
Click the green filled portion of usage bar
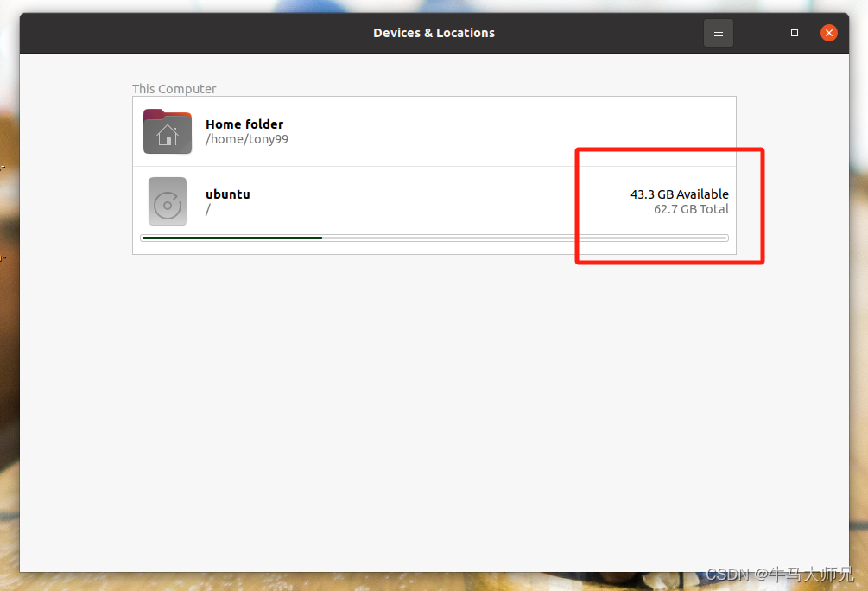tap(231, 238)
